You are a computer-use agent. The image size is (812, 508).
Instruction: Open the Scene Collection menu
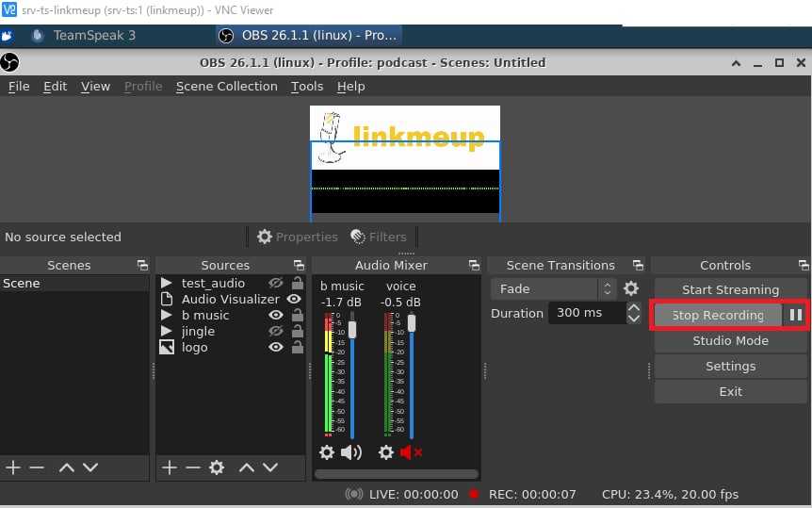[x=227, y=86]
